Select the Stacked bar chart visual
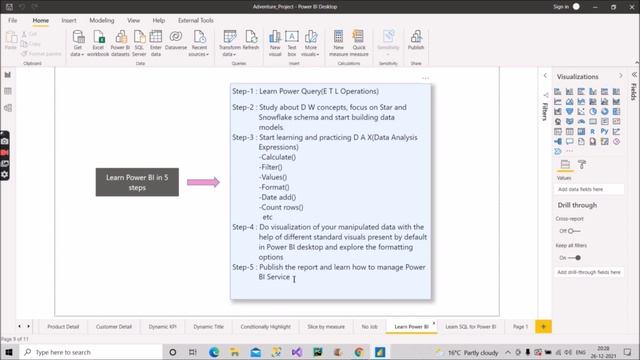Viewport: 640px width, 360px height. click(x=558, y=91)
